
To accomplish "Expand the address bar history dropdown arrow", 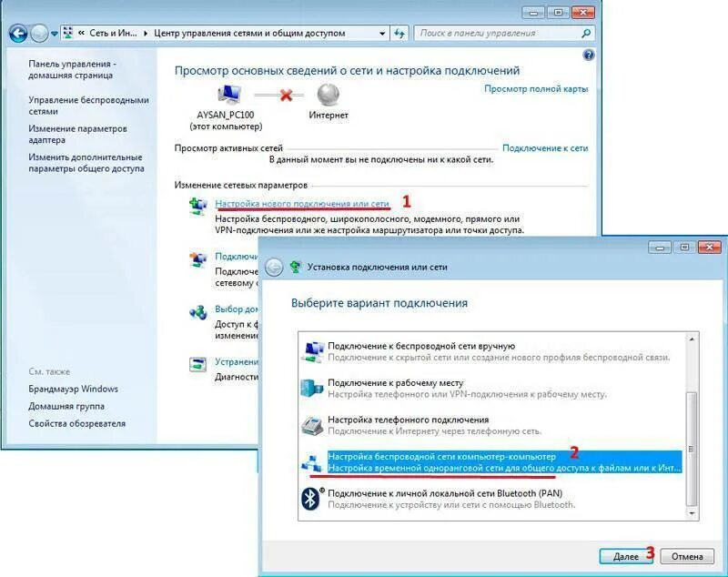I will pyautogui.click(x=382, y=34).
